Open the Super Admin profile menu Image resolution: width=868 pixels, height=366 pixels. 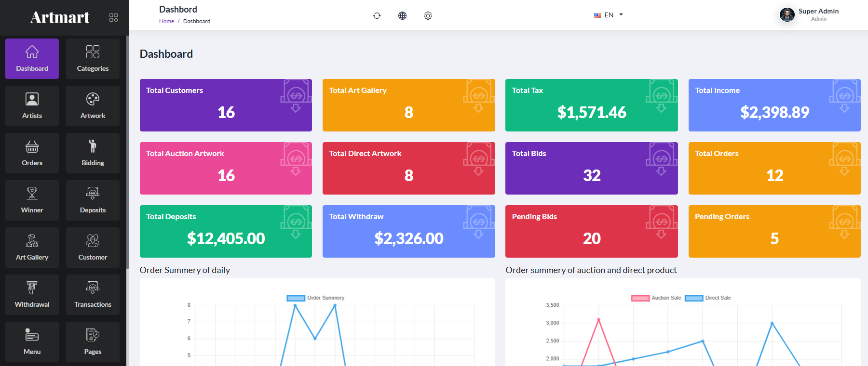click(x=810, y=15)
